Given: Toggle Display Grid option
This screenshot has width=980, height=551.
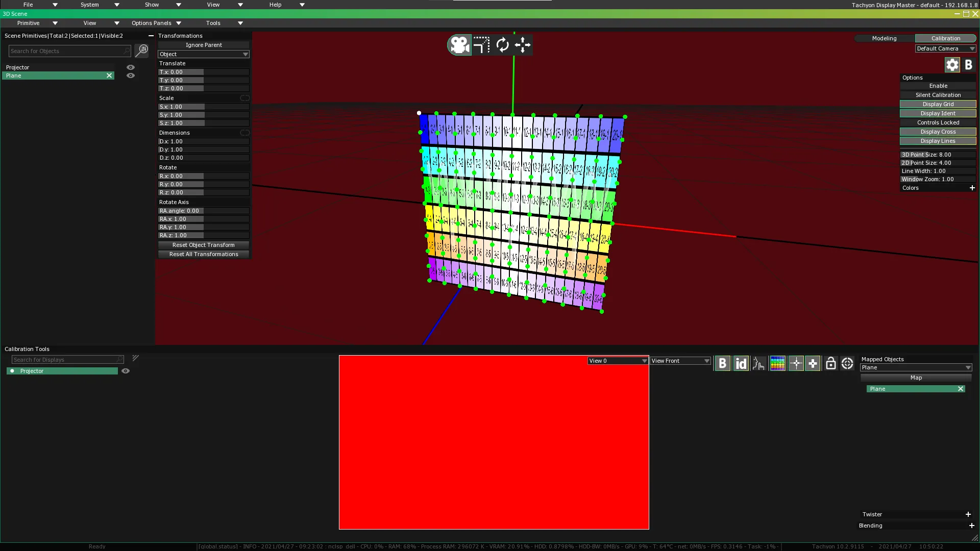Looking at the screenshot, I should [x=938, y=104].
